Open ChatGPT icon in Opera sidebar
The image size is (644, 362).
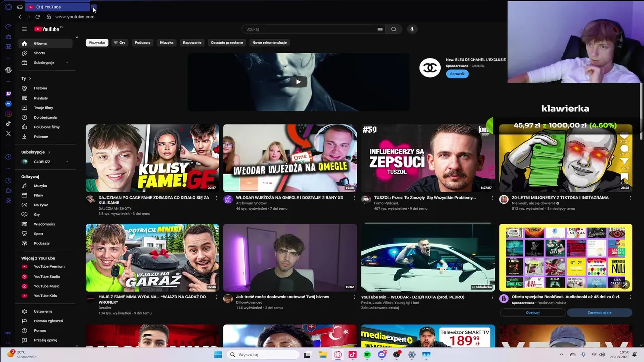click(x=8, y=70)
